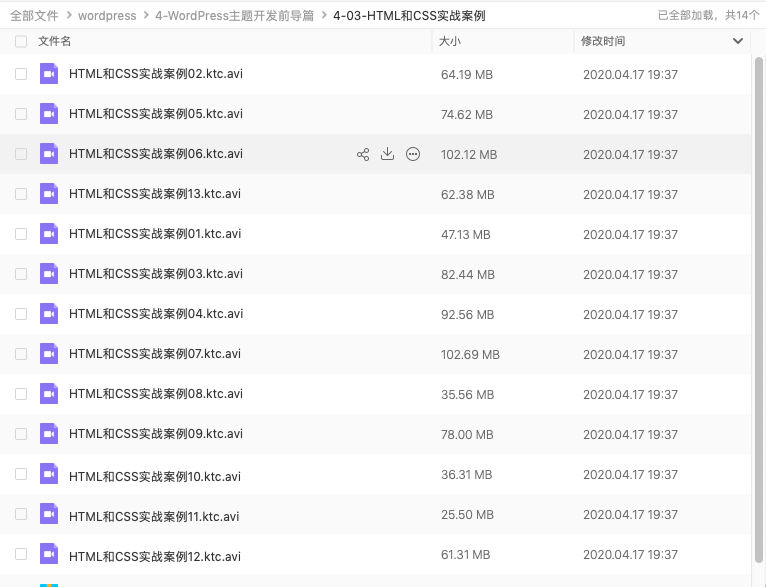This screenshot has width=766, height=587.
Task: Click video icon of HTML和CSS实战案例02.ktc.avi
Action: 49,74
